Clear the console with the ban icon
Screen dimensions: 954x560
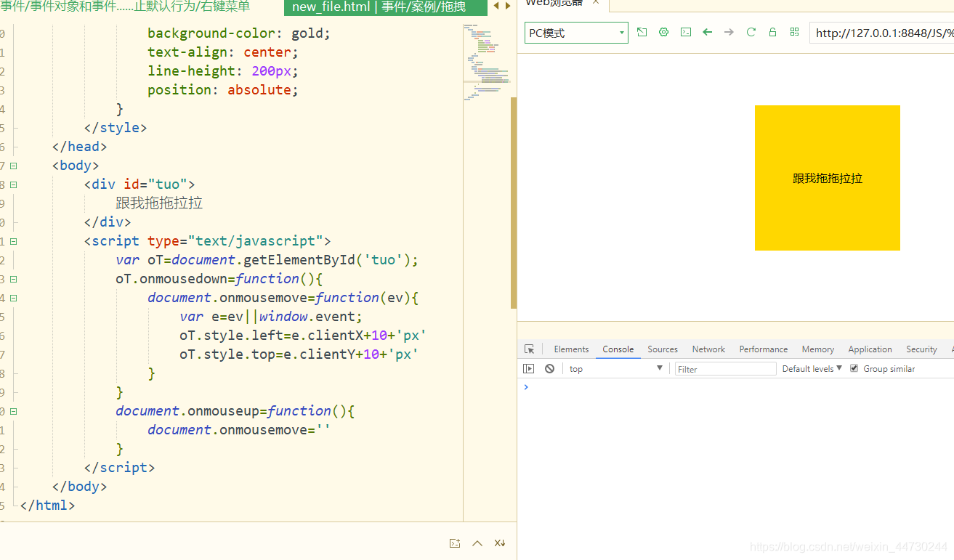549,369
